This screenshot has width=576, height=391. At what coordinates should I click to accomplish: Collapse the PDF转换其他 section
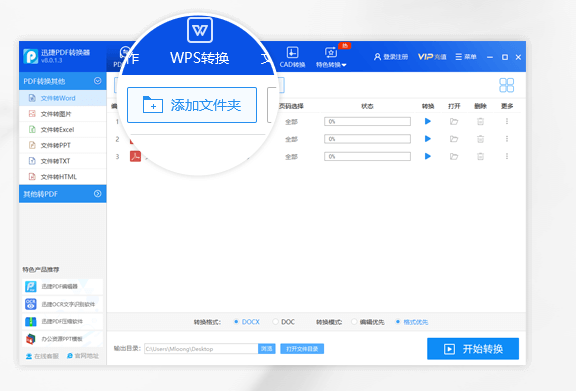coord(97,81)
